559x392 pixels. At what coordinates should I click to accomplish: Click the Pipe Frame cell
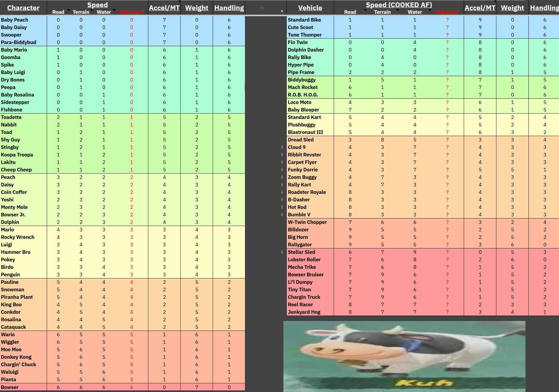tap(310, 72)
